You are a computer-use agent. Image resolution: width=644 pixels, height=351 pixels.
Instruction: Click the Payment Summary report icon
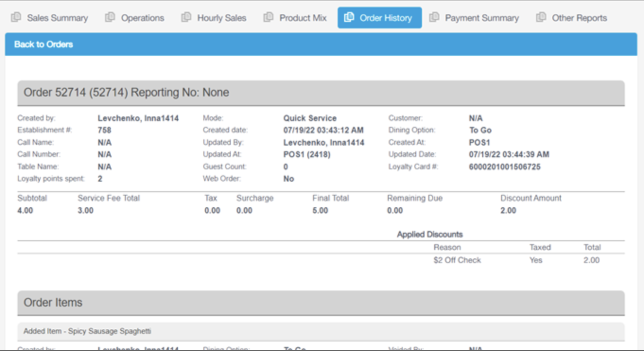[x=434, y=18]
